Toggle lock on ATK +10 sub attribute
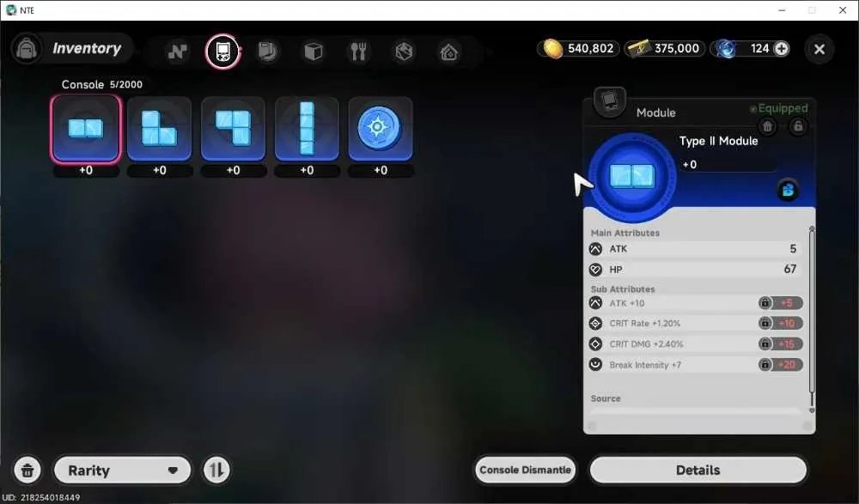Viewport: 859px width, 504px height. [765, 303]
